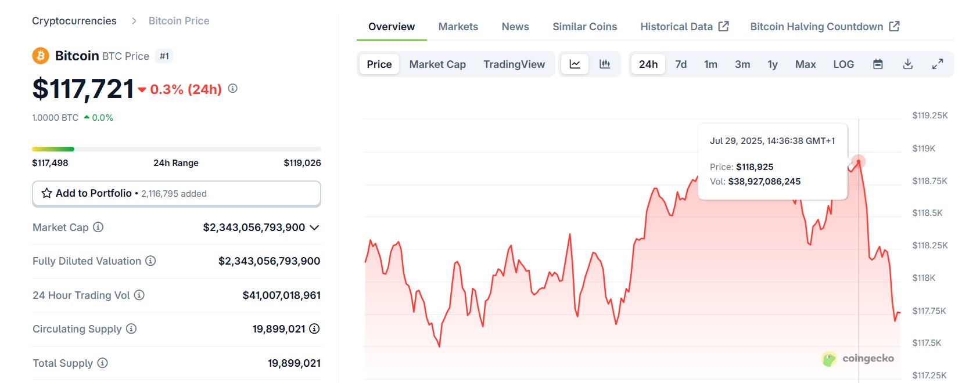This screenshot has width=980, height=383.
Task: Toggle LOG scale on chart
Action: tap(843, 64)
